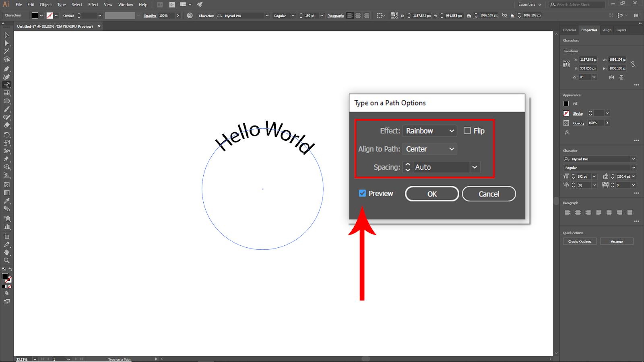
Task: Enable the Flip checkbox
Action: pyautogui.click(x=467, y=131)
